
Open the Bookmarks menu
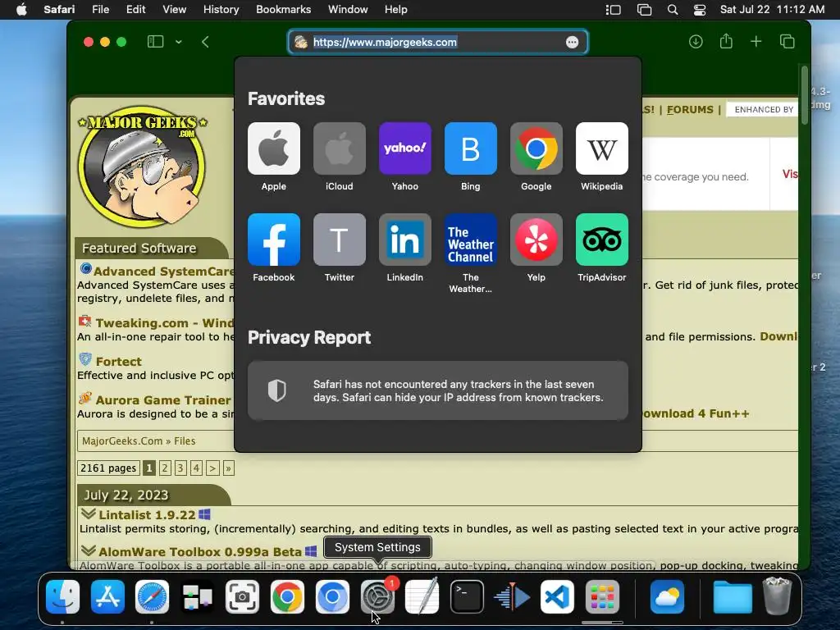pyautogui.click(x=283, y=10)
